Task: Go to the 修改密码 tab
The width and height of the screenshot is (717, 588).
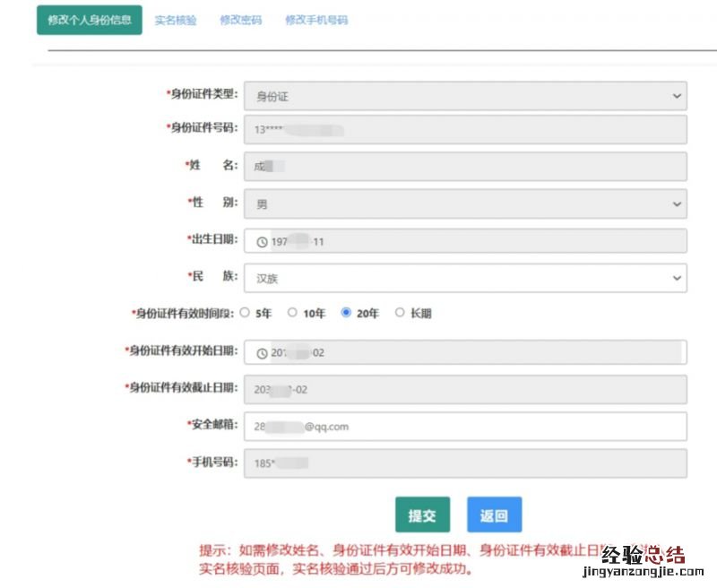Action: (x=241, y=20)
